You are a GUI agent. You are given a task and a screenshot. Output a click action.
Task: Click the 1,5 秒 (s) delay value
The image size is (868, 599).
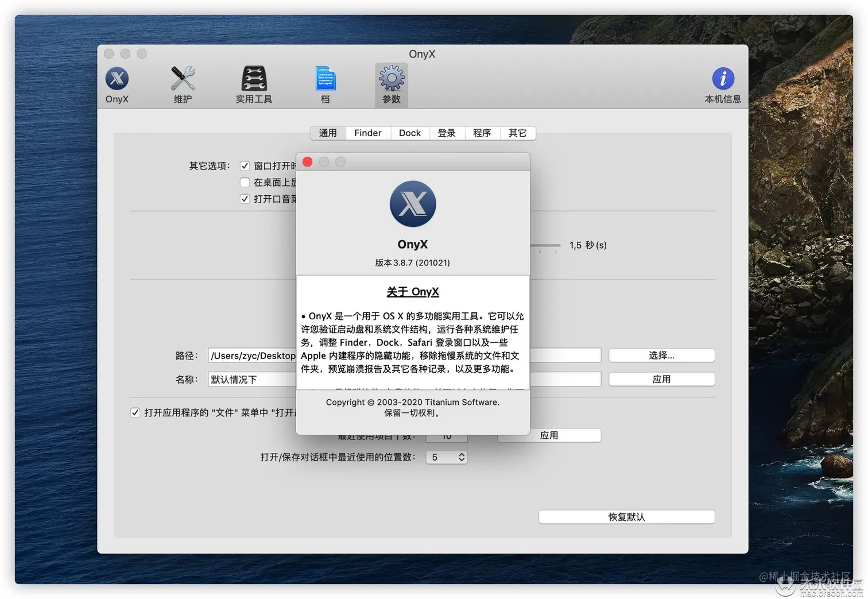click(x=588, y=245)
